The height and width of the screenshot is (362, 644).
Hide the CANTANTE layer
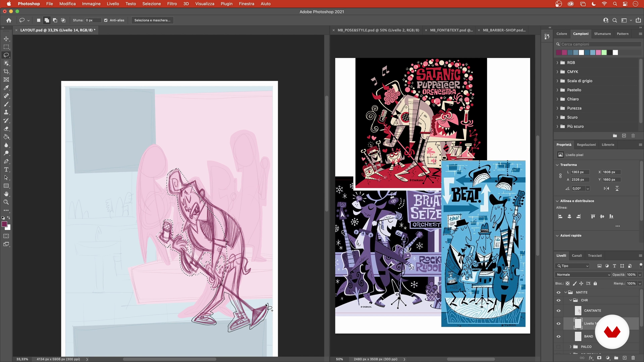point(558,311)
